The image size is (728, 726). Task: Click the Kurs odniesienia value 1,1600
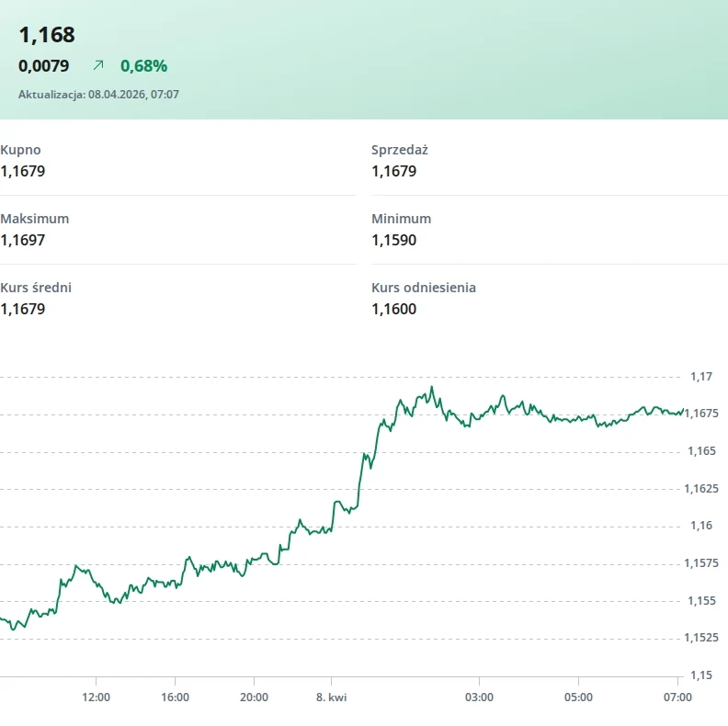point(393,309)
